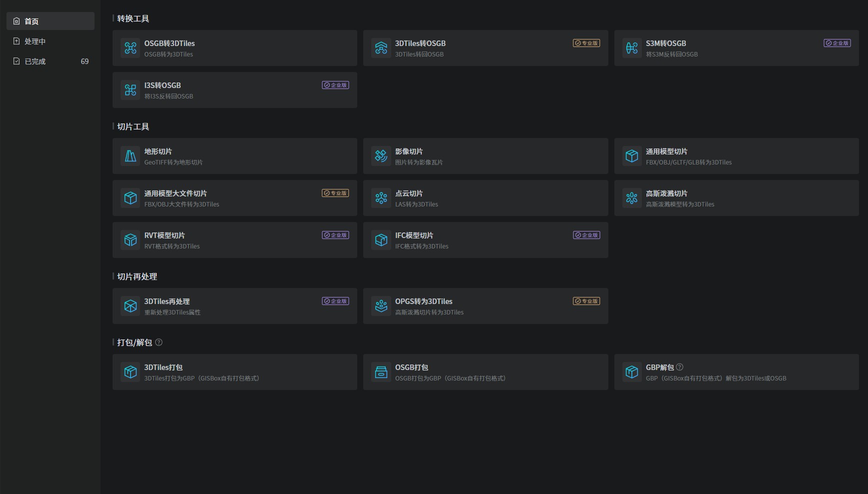The width and height of the screenshot is (868, 494).
Task: Click 专业版 badge on 通用模型大文件切片
Action: pyautogui.click(x=335, y=193)
